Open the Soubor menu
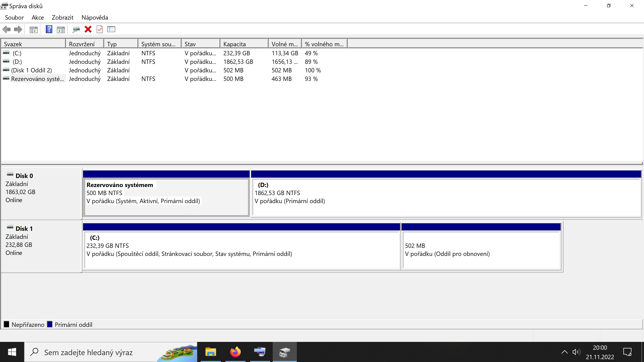This screenshot has width=644, height=362. [14, 17]
